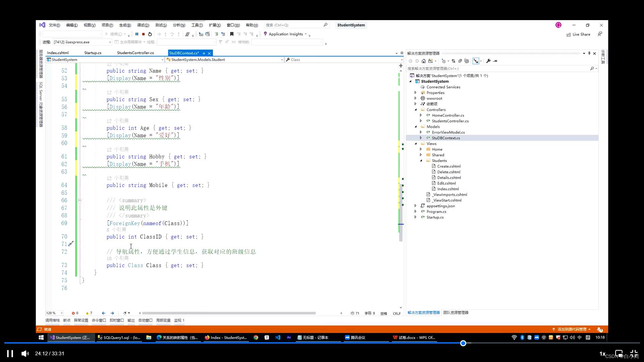Screen dimensions: 644x362
Task: Click the Sync with Active Document arrows icon
Action: (453, 61)
